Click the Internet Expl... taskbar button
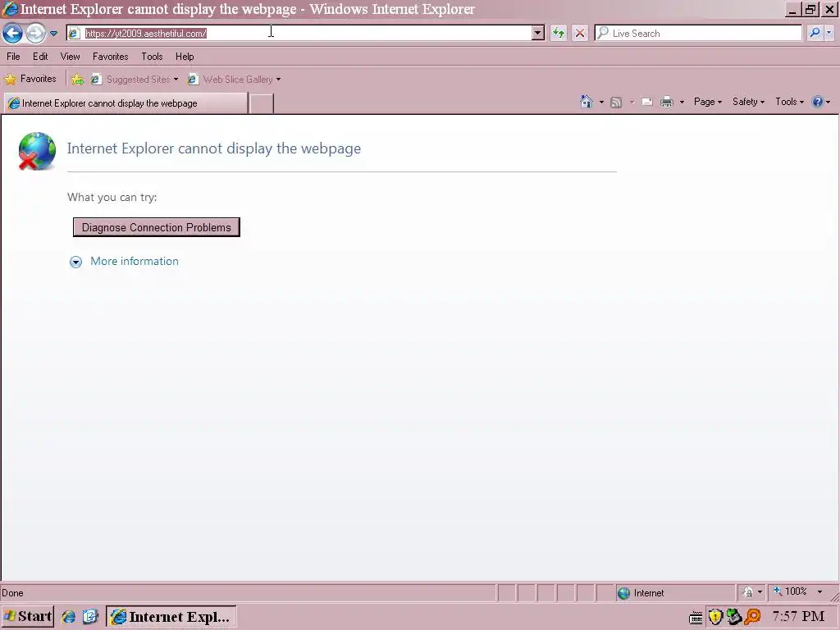The width and height of the screenshot is (840, 630). (x=171, y=617)
